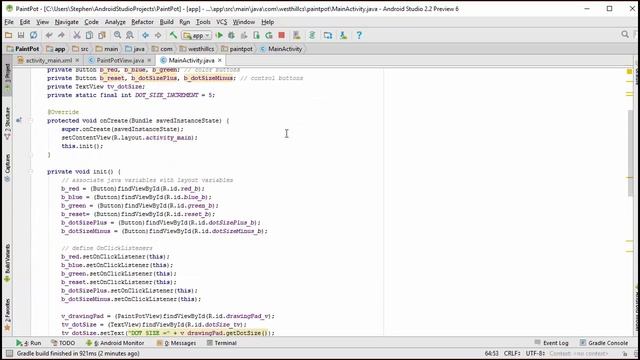
Task: Open the VCS menu
Action: pyautogui.click(x=222, y=22)
